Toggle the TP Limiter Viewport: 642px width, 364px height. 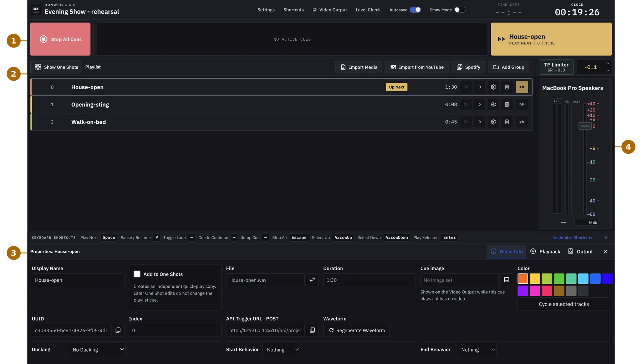[556, 67]
